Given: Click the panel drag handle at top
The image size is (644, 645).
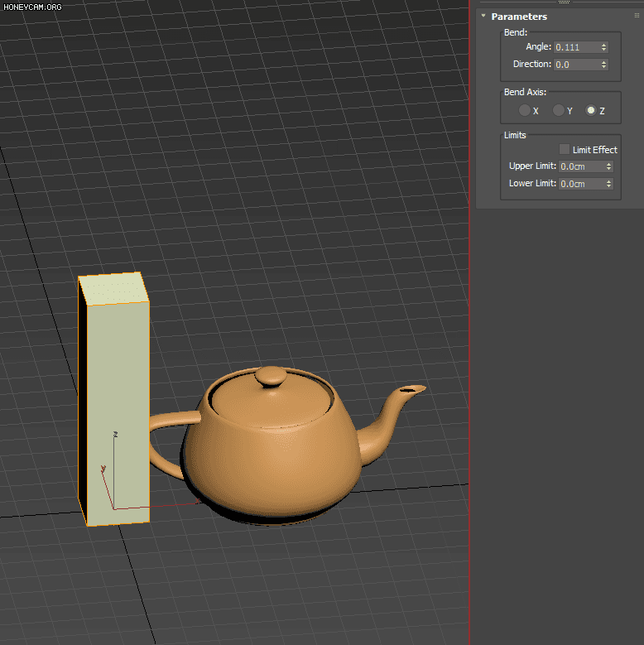Looking at the screenshot, I should 564,2.
